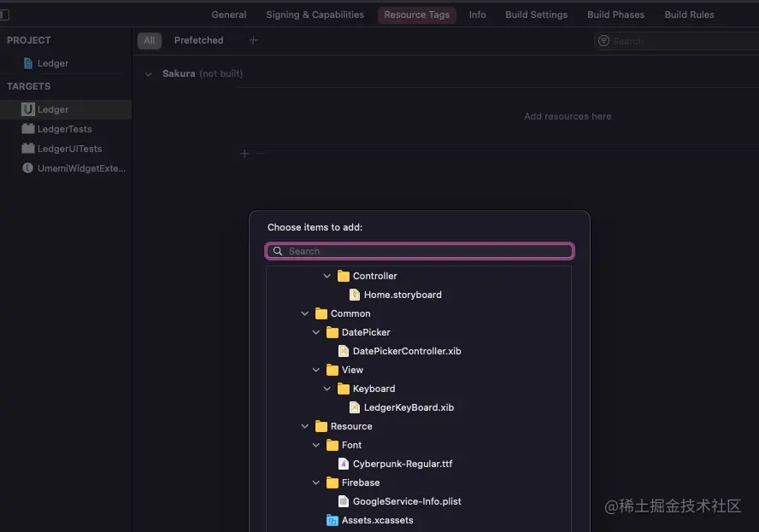This screenshot has width=759, height=532.
Task: Select the Common folder
Action: [x=350, y=313]
